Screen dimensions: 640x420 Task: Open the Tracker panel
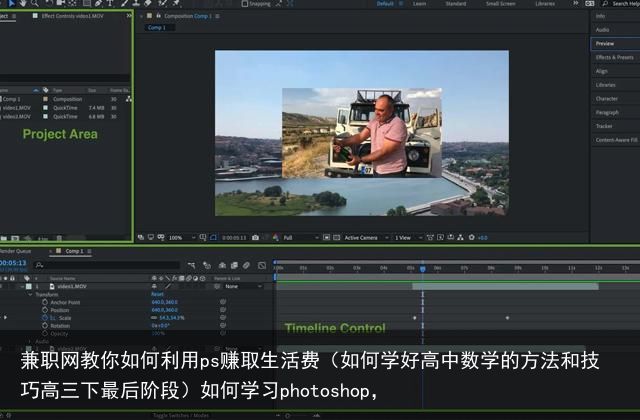point(604,126)
